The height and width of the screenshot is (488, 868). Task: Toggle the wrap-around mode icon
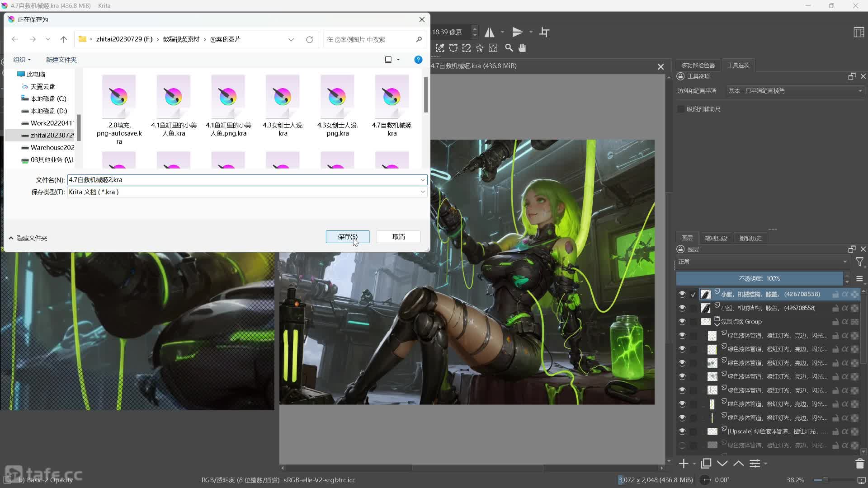coord(544,32)
